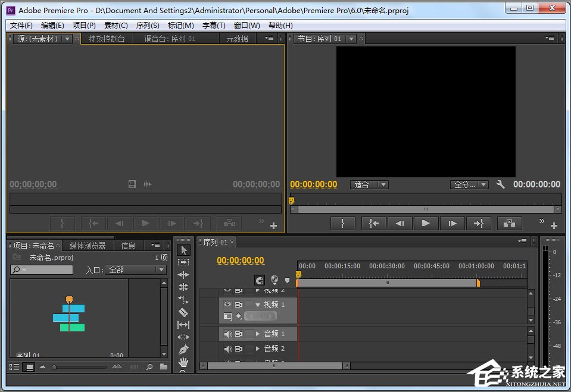Hide 视频 1 track with eye icon
Viewport: 571px width, 392px height.
(227, 304)
